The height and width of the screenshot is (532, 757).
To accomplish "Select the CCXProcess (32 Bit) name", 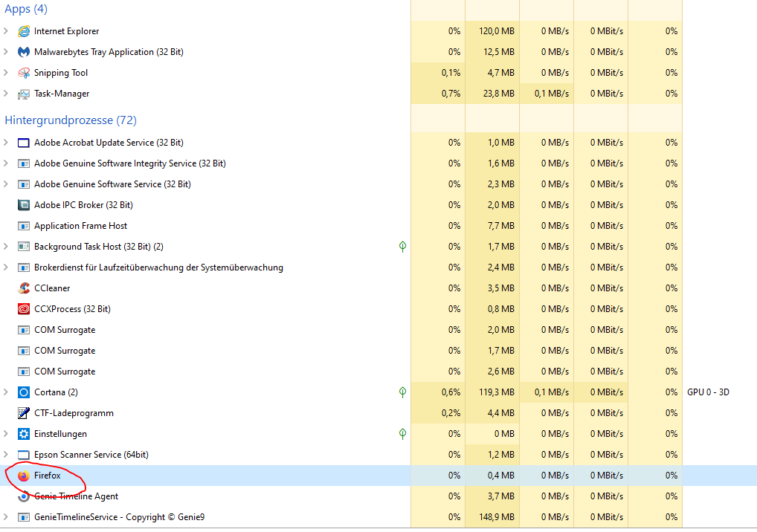I will click(72, 308).
